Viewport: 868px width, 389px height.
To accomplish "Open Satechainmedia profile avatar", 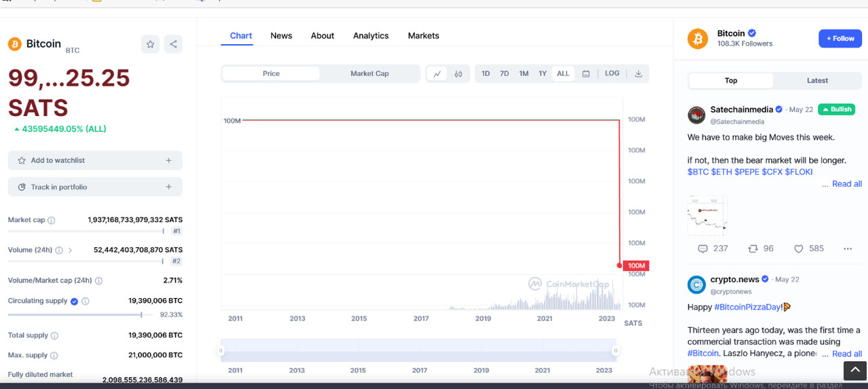I will point(696,115).
